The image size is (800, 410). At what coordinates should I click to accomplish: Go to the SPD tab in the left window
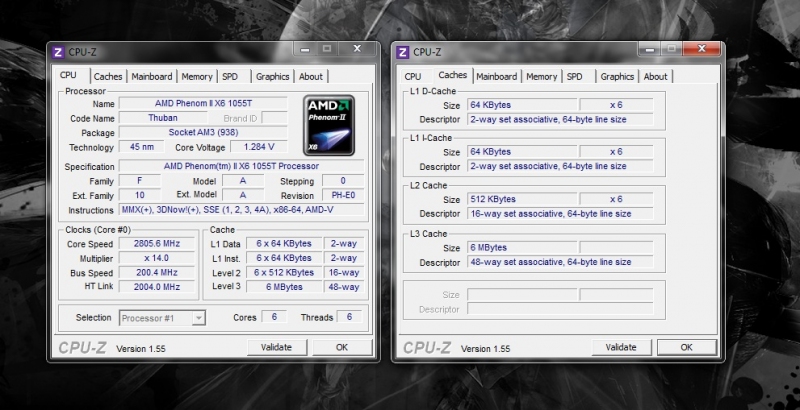[x=230, y=76]
